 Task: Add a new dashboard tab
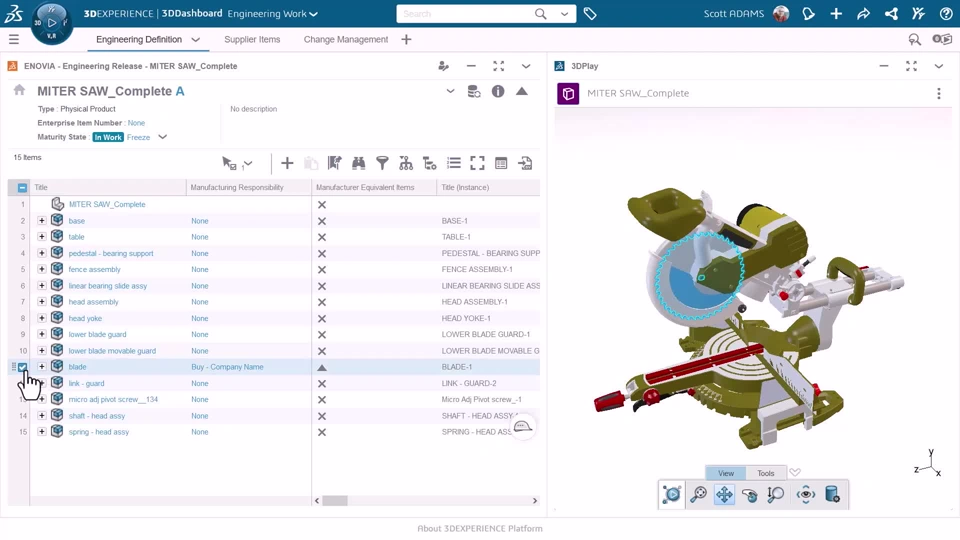tap(406, 39)
